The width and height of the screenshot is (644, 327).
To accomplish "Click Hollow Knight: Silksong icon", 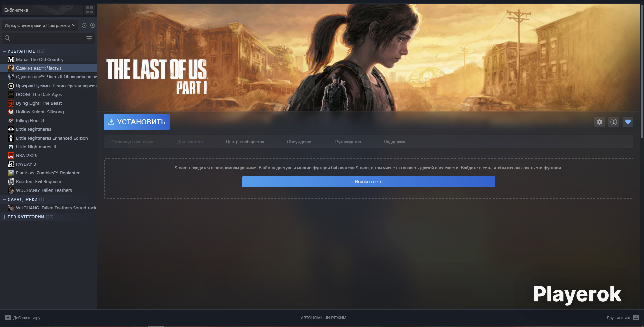I will tap(11, 112).
